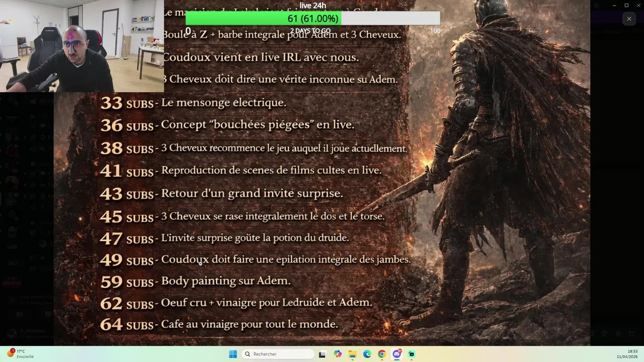Maximize the application window
Viewport: 644px width, 362px height.
pyautogui.click(x=626, y=5)
